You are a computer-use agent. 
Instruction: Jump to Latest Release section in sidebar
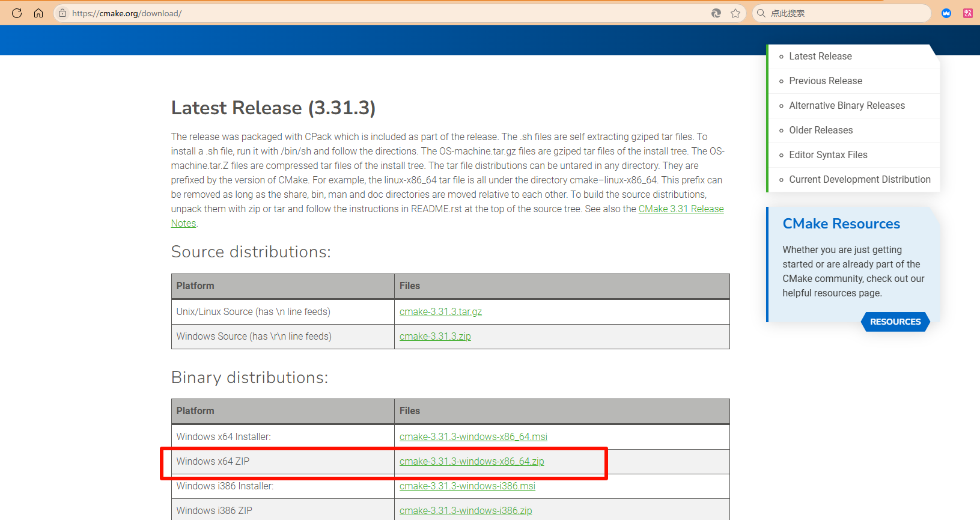point(820,57)
